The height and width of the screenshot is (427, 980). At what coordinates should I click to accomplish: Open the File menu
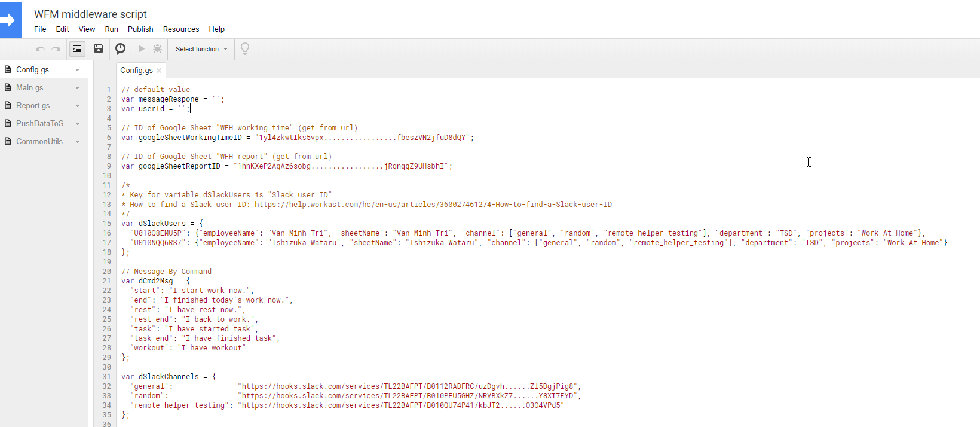click(x=40, y=29)
